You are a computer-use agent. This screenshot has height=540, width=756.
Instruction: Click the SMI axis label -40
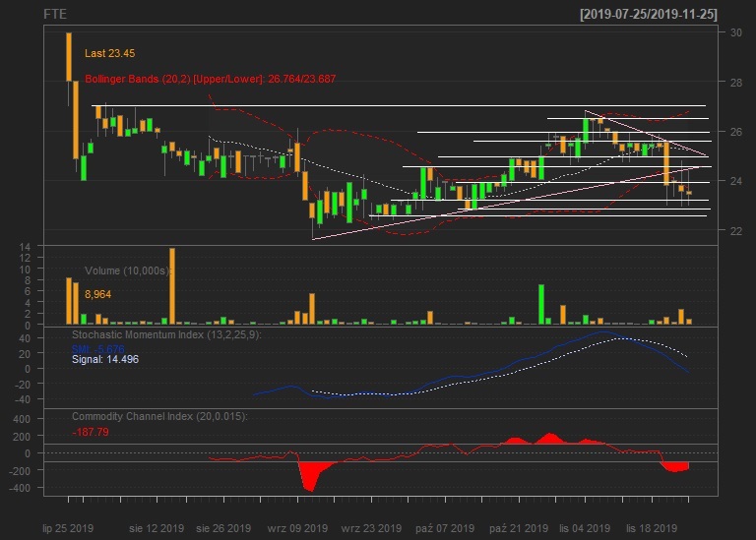coord(23,399)
